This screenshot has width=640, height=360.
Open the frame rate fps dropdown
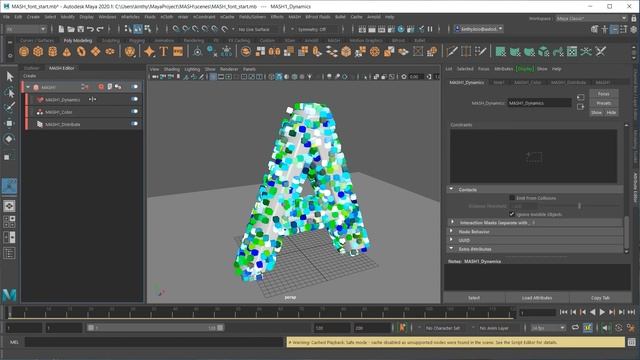[548, 328]
